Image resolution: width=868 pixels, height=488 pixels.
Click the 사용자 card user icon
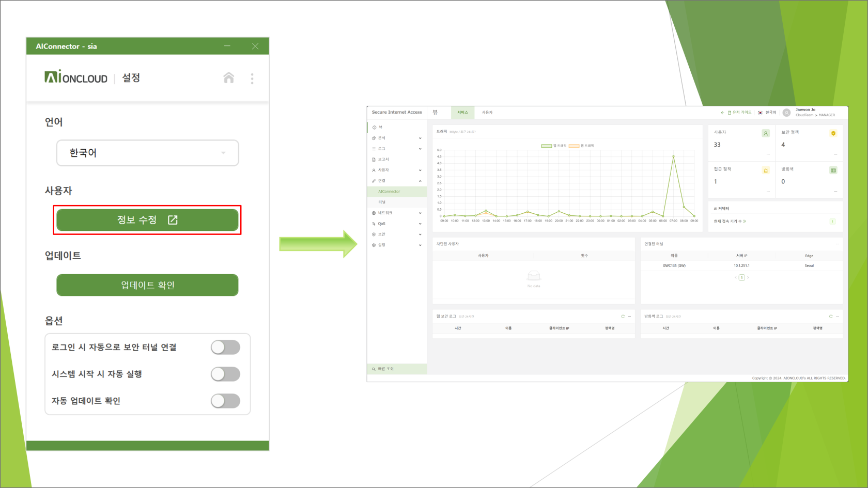pyautogui.click(x=766, y=133)
